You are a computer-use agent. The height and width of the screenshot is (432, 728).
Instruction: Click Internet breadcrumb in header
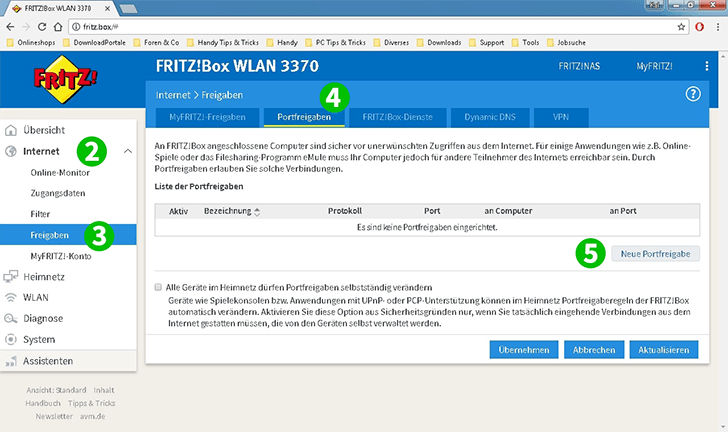click(x=173, y=95)
